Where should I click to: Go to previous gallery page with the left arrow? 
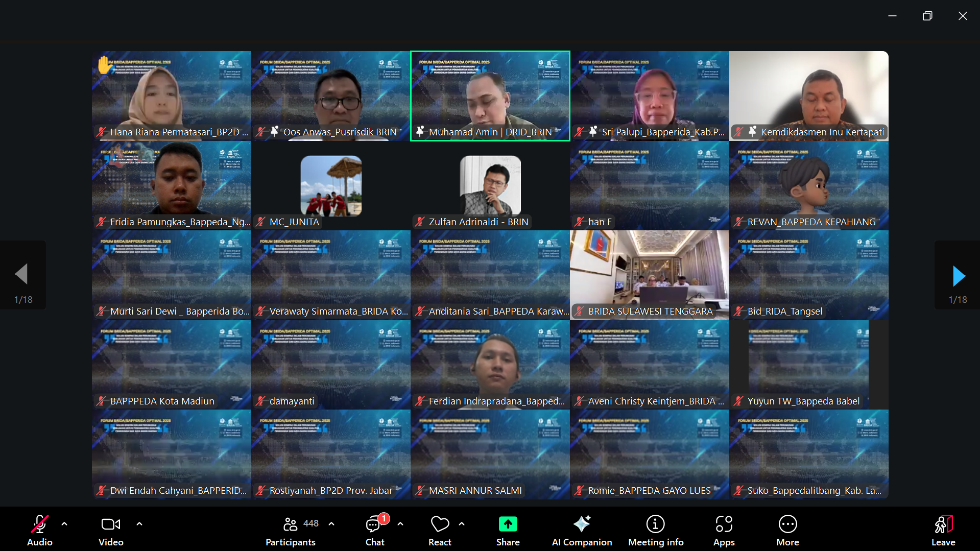point(21,274)
